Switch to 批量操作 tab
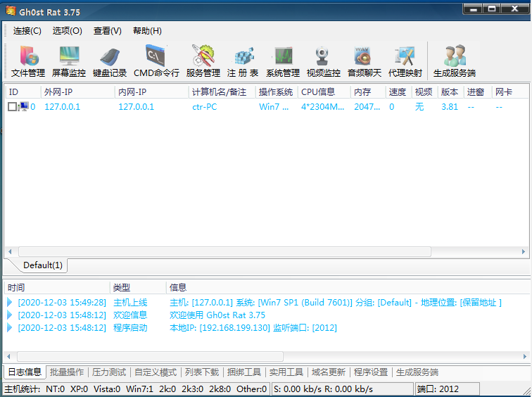The image size is (532, 397). coord(67,372)
